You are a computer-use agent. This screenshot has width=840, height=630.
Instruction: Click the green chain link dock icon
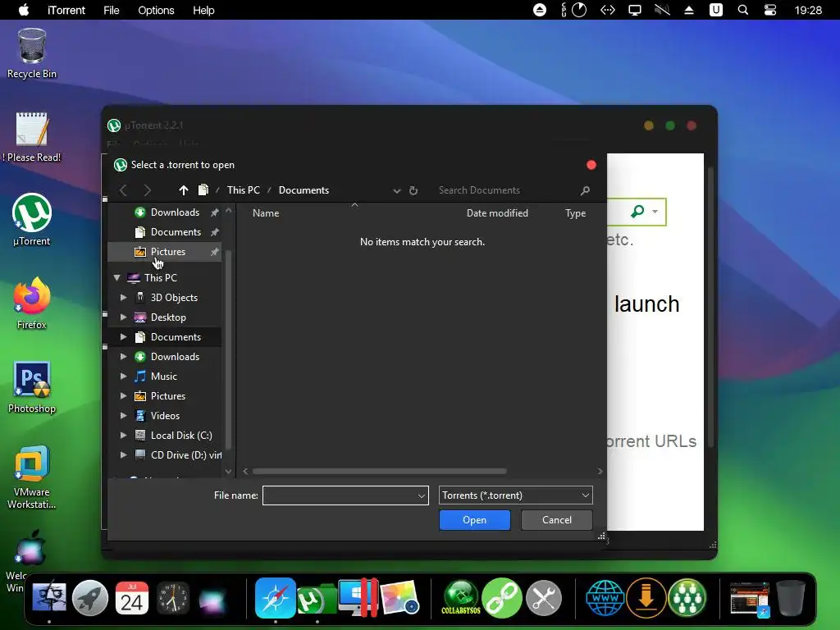click(x=502, y=597)
